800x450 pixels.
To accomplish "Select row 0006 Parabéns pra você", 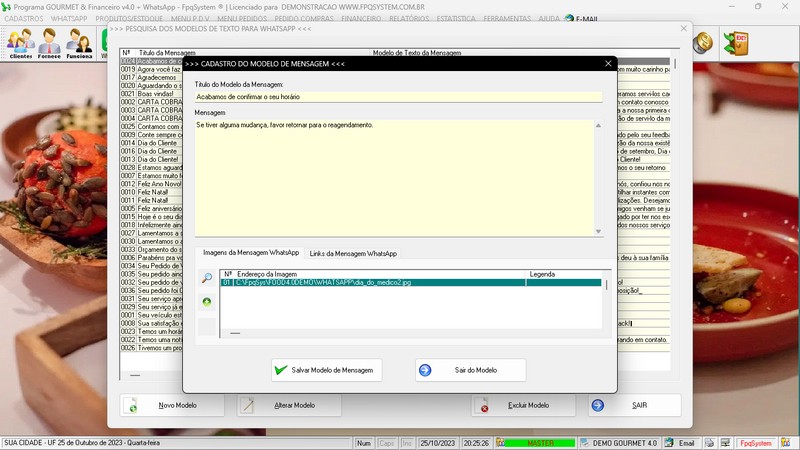I will pos(151,258).
